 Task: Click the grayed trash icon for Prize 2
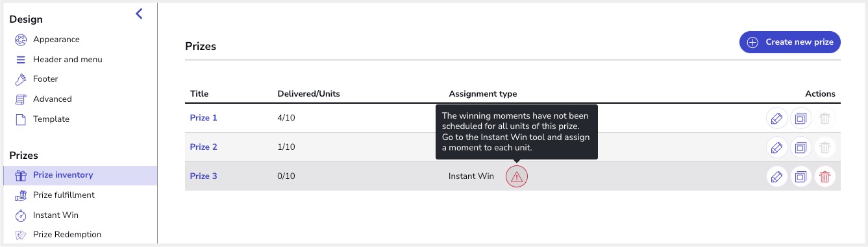[x=825, y=147]
